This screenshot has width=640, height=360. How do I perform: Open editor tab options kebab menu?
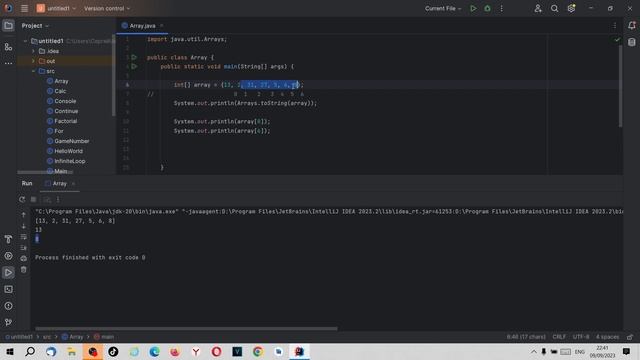(615, 26)
